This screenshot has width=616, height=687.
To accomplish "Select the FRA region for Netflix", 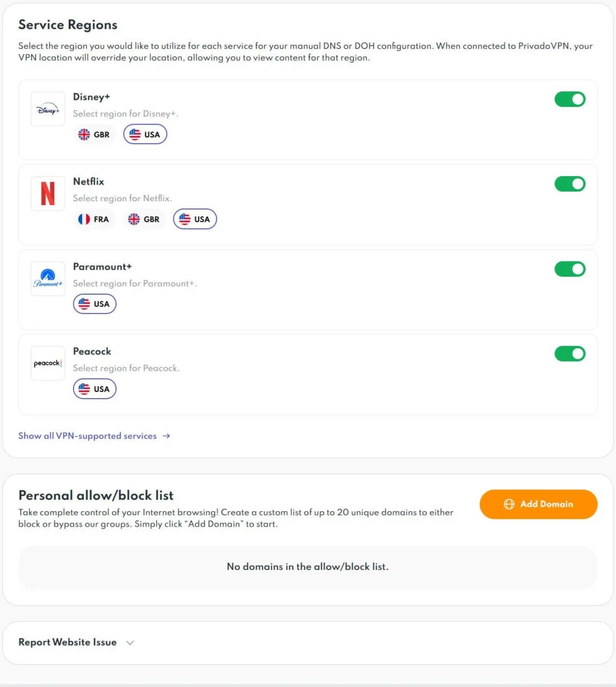I will pyautogui.click(x=94, y=218).
